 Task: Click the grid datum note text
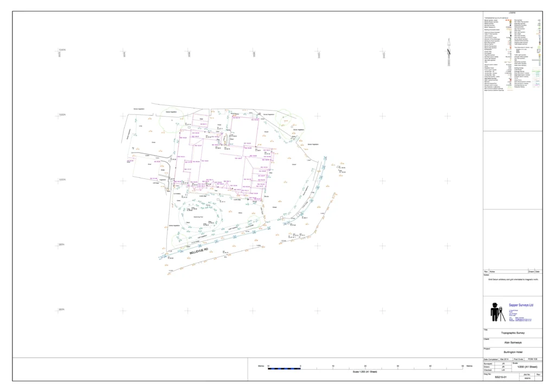tap(514, 279)
